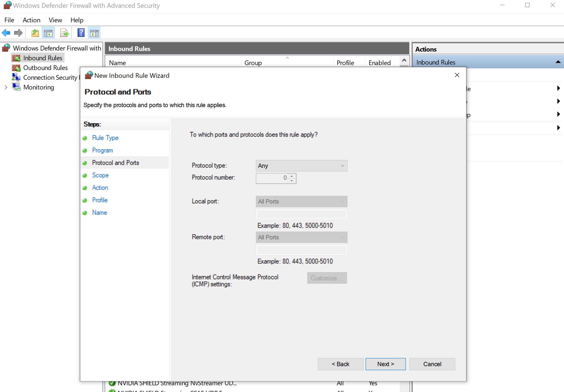Click the Monitoring tree icon

coord(16,87)
